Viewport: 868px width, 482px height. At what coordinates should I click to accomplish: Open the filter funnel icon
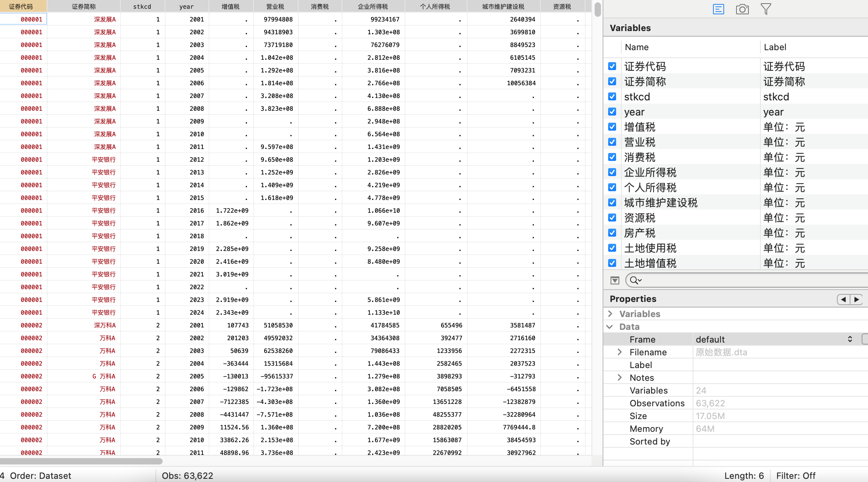coord(766,9)
